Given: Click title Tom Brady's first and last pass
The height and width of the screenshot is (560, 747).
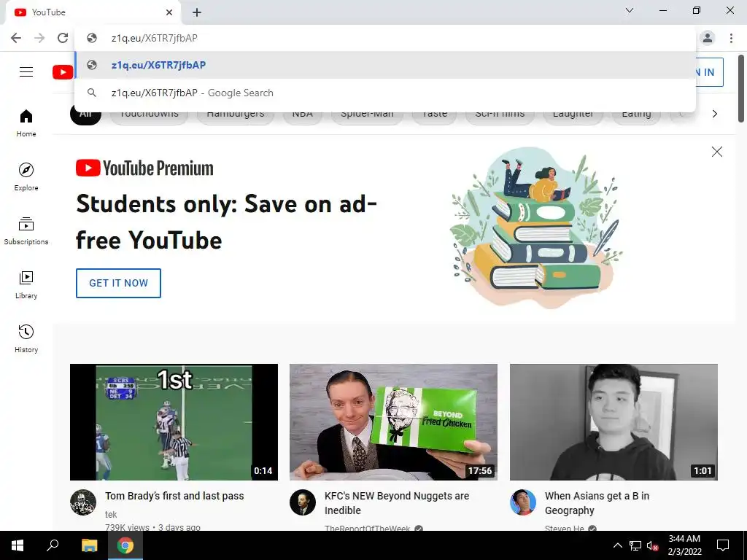Looking at the screenshot, I should 174,496.
